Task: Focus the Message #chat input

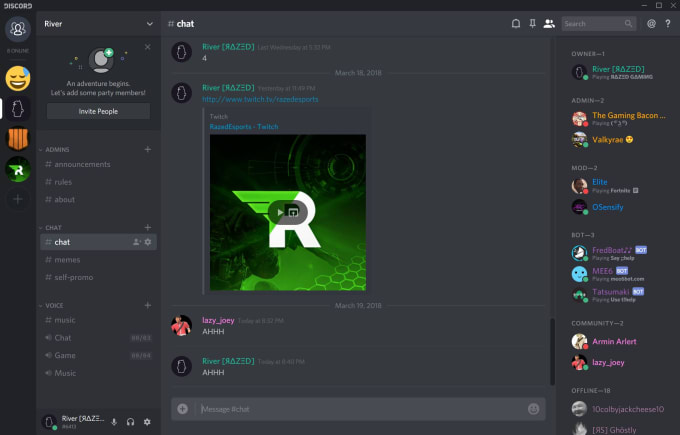Action: tap(360, 409)
